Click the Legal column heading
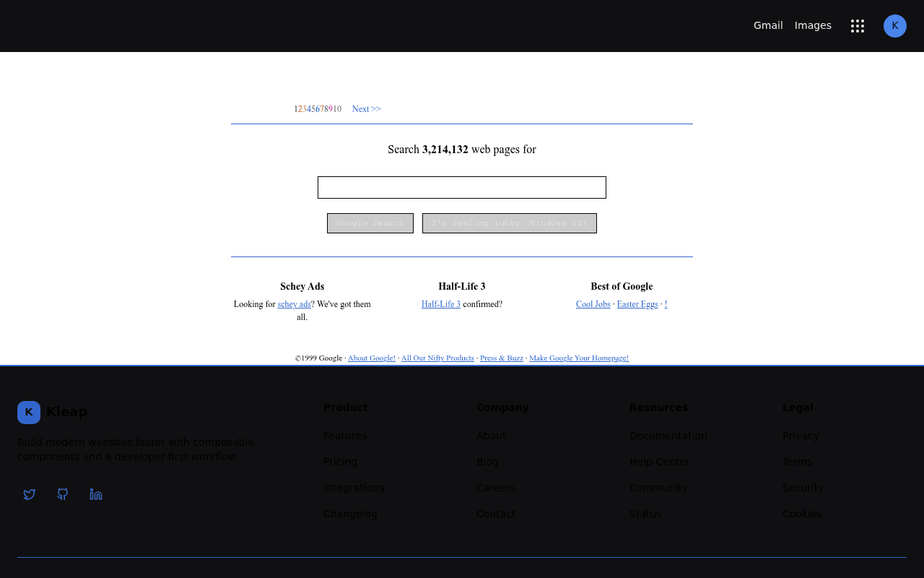924x578 pixels. (x=798, y=407)
